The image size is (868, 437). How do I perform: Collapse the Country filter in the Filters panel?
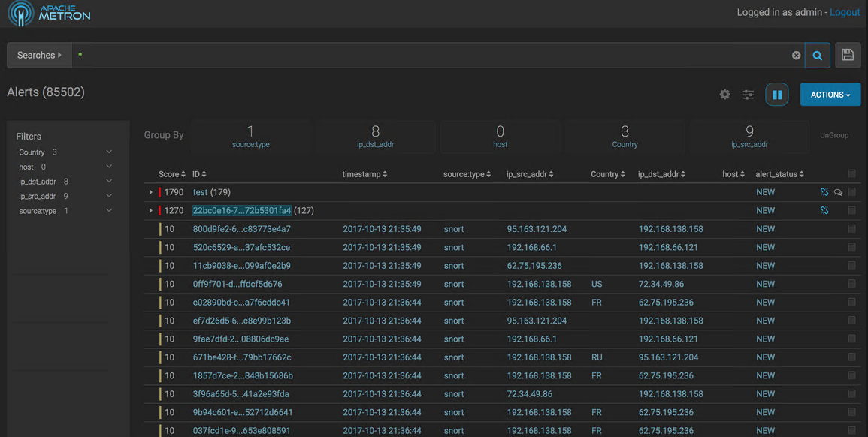pos(108,152)
